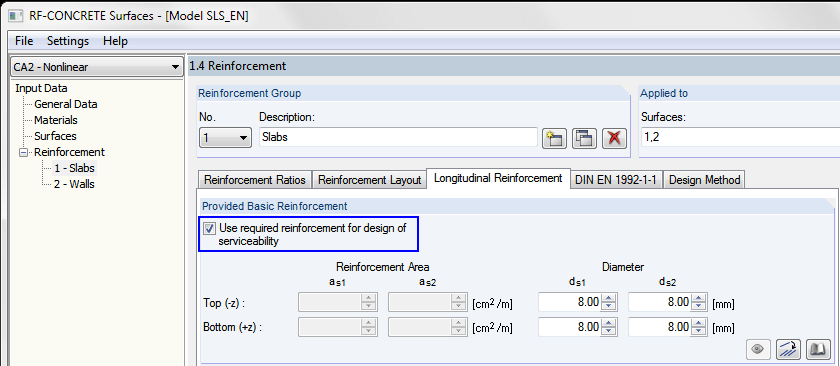
Task: Open the book library icon button
Action: point(818,349)
